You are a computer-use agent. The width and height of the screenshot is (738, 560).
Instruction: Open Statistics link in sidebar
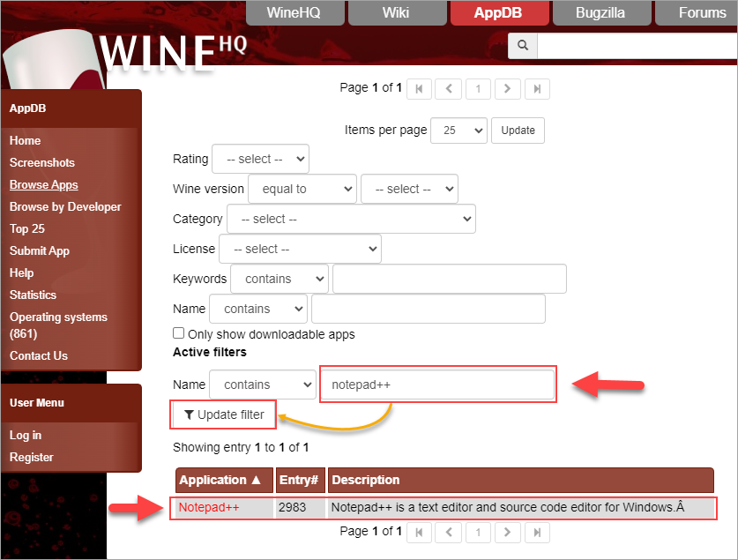tap(33, 295)
